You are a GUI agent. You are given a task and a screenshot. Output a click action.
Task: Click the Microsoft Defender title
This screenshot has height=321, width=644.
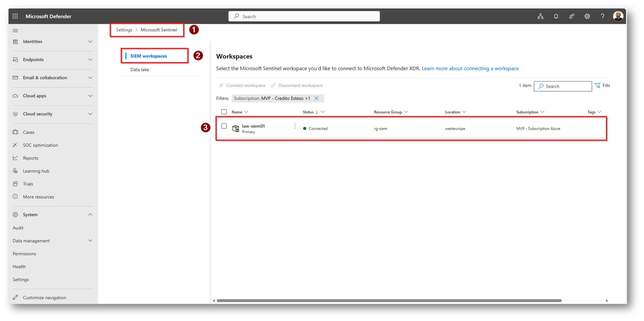click(49, 16)
